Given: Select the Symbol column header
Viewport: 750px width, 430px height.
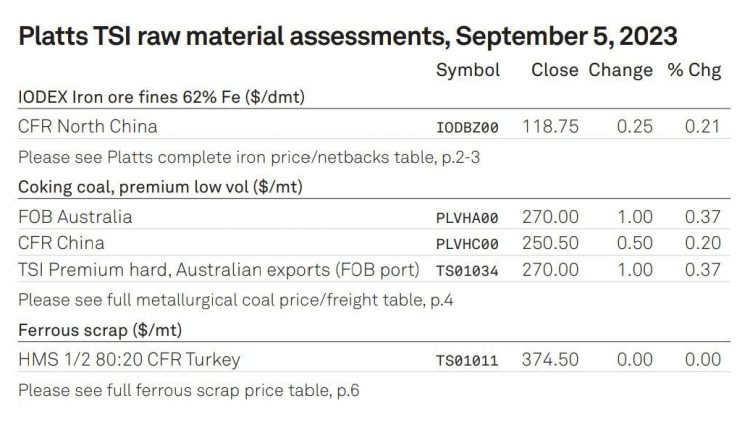Looking at the screenshot, I should (x=468, y=70).
